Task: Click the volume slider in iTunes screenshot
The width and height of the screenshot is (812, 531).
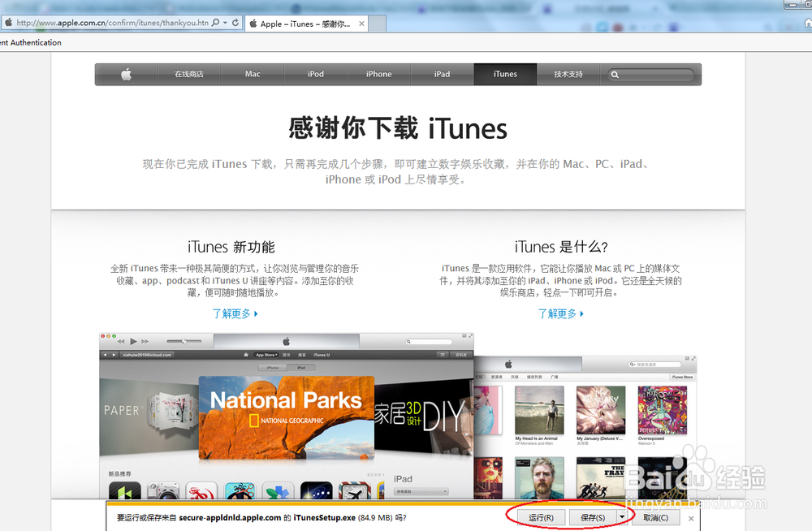Action: (184, 341)
